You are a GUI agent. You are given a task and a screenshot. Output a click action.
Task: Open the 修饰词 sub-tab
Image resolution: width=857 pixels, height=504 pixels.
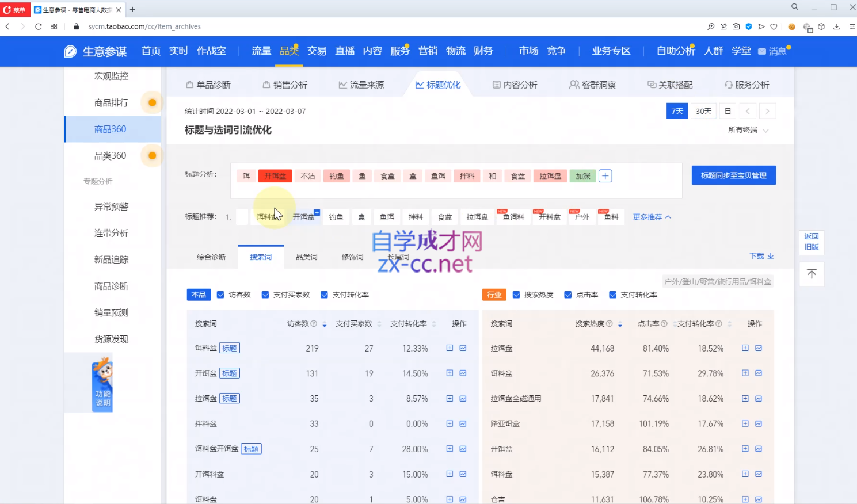(x=353, y=257)
